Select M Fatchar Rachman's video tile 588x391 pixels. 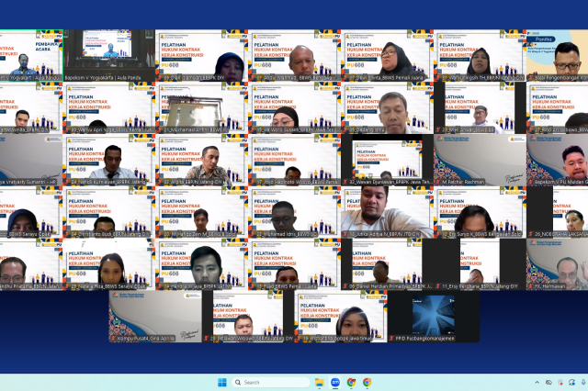(x=479, y=160)
